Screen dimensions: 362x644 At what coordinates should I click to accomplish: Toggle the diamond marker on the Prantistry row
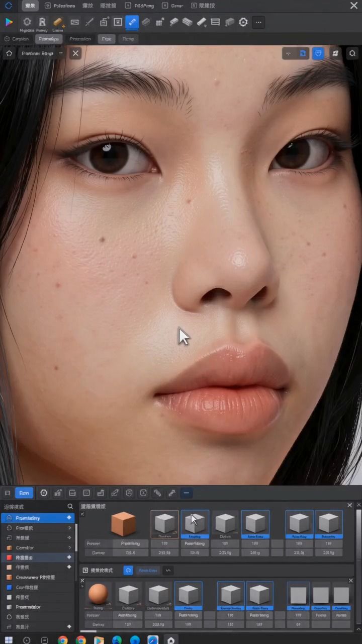click(69, 518)
